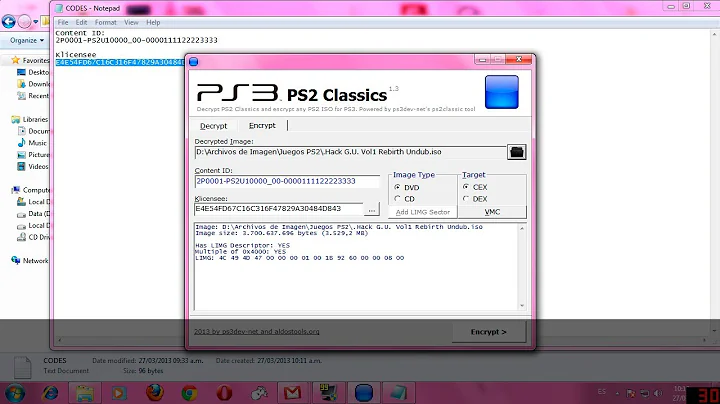Browse for the decrypted image using folder icon
The image size is (720, 404).
tap(517, 152)
